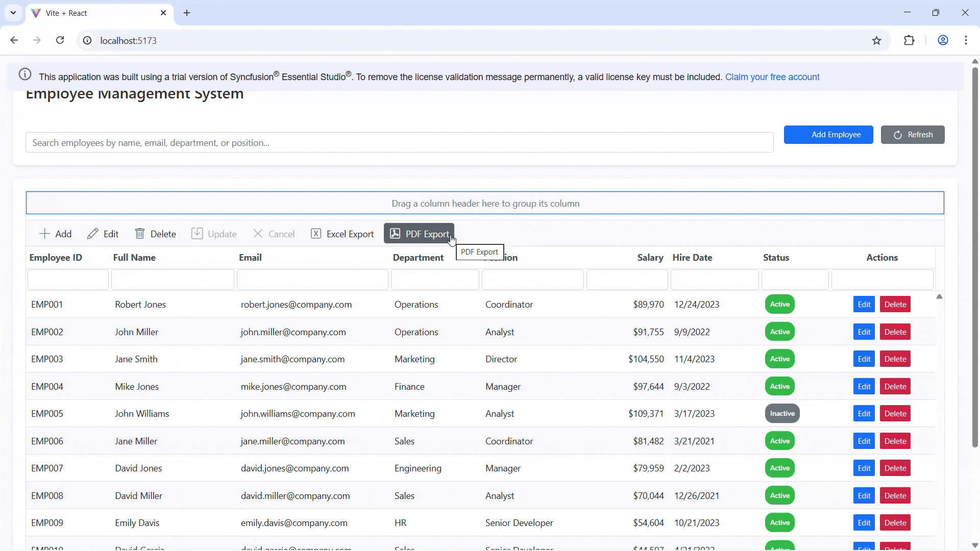Click the Cancel X icon in the toolbar
Image resolution: width=980 pixels, height=551 pixels.
pos(258,234)
